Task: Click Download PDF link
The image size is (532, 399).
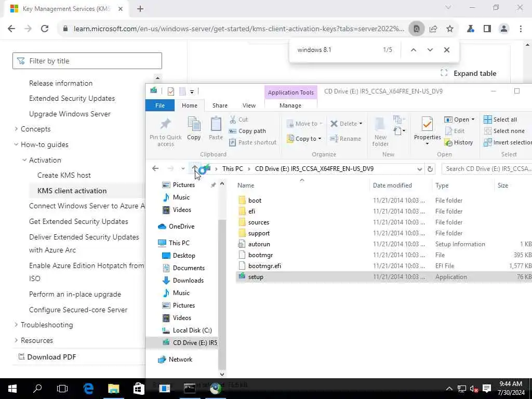Action: click(x=47, y=357)
